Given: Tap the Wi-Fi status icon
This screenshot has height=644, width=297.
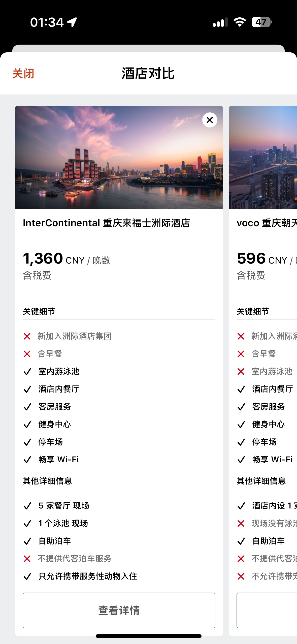Looking at the screenshot, I should point(240,22).
